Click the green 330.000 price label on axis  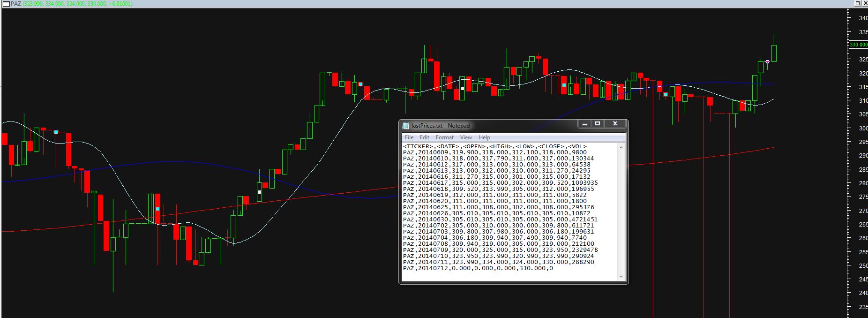[858, 45]
